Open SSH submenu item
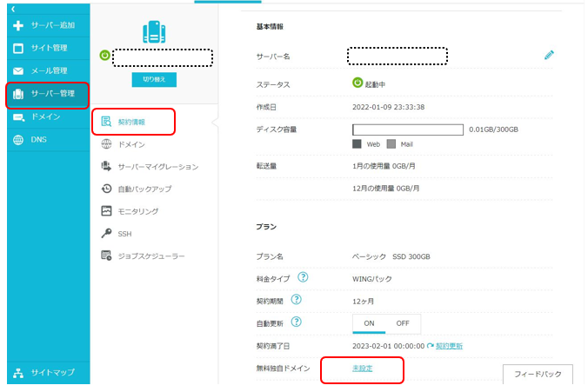The width and height of the screenshot is (588, 392). point(125,234)
